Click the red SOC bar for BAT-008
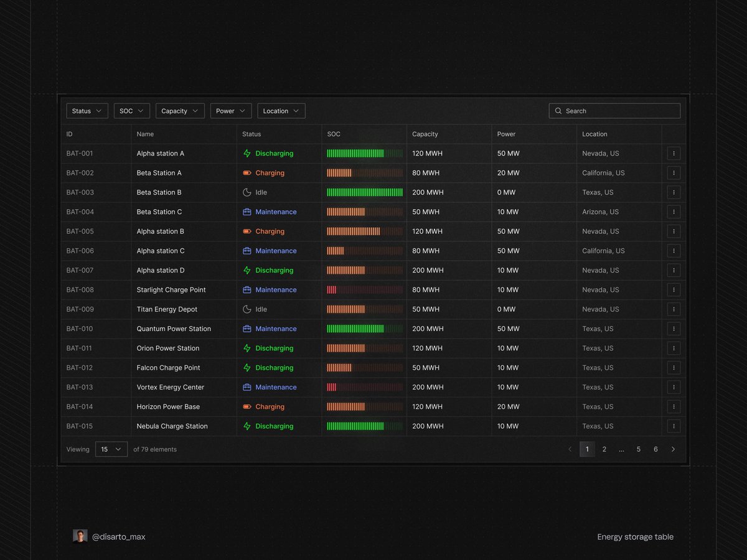 [x=365, y=290]
